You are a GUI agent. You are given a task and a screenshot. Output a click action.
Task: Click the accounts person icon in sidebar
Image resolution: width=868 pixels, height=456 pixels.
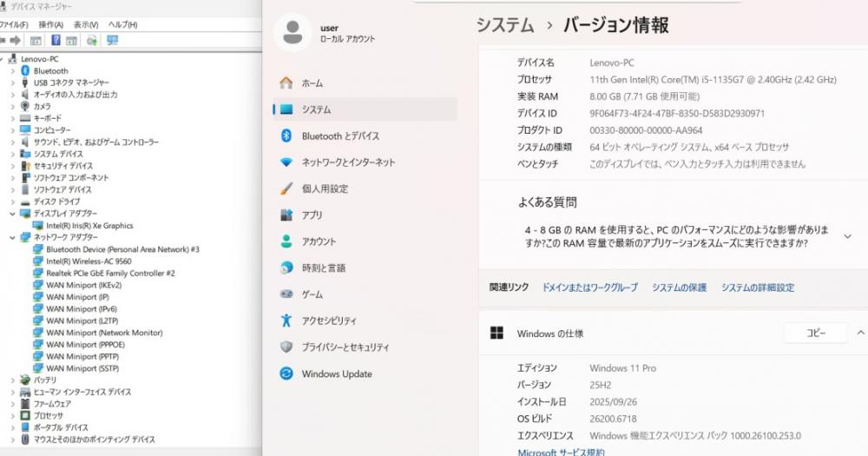[x=286, y=241]
